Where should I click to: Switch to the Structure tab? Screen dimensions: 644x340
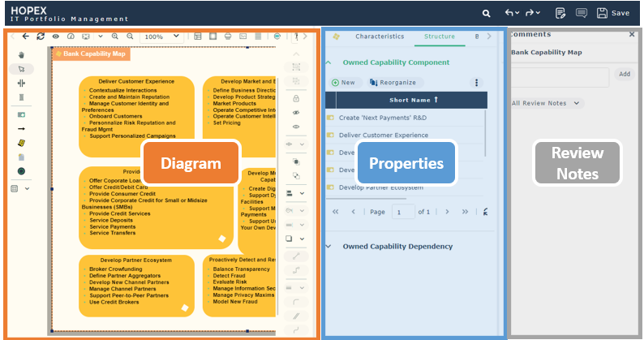[x=440, y=37]
